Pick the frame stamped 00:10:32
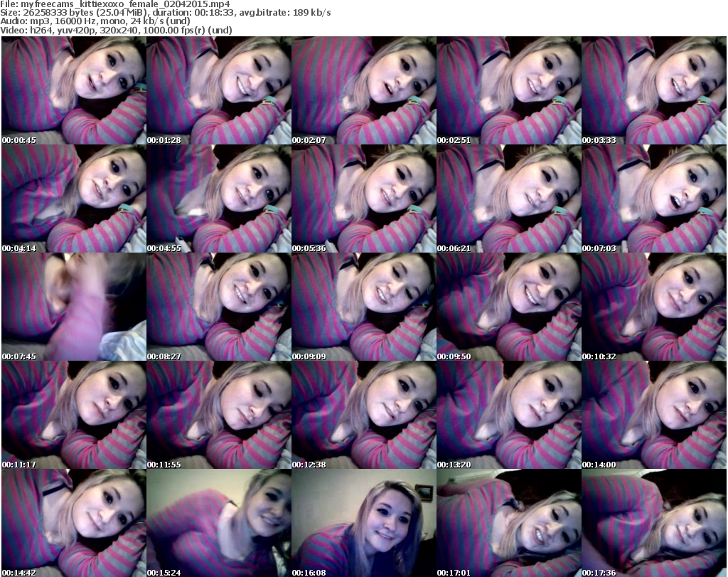The image size is (728, 577). coord(654,307)
